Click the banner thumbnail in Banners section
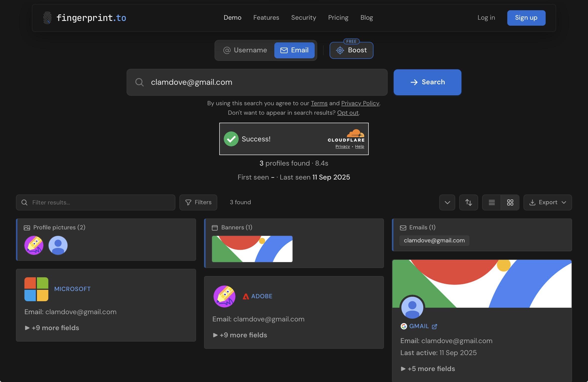The width and height of the screenshot is (588, 382). point(252,249)
